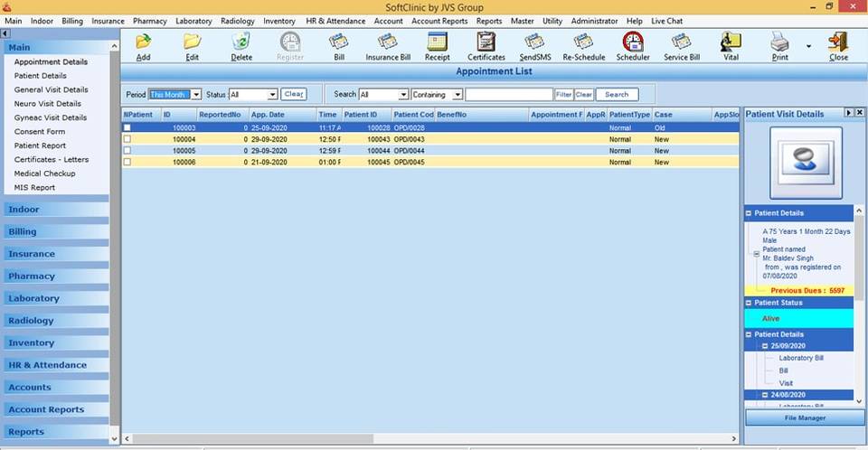Click the collapse sidebar arrow icon
Image resolution: width=868 pixels, height=450 pixels.
(5, 33)
